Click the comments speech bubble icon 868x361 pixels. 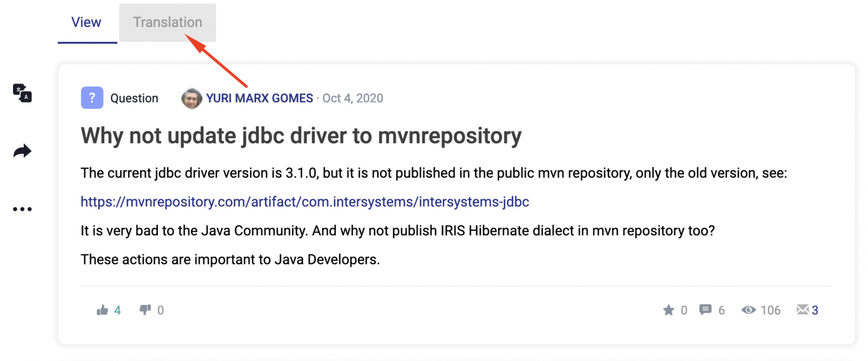pos(705,310)
